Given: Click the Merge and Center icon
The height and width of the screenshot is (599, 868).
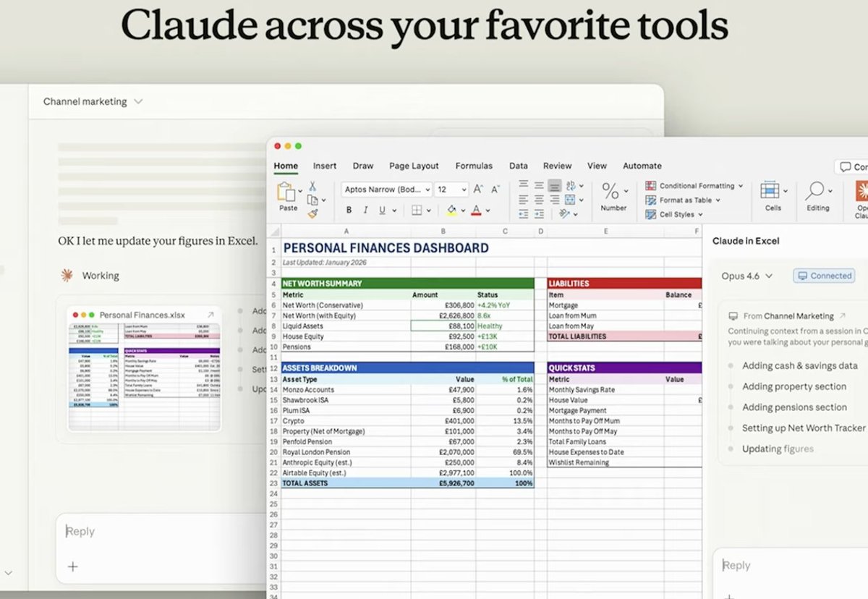Looking at the screenshot, I should [x=570, y=200].
